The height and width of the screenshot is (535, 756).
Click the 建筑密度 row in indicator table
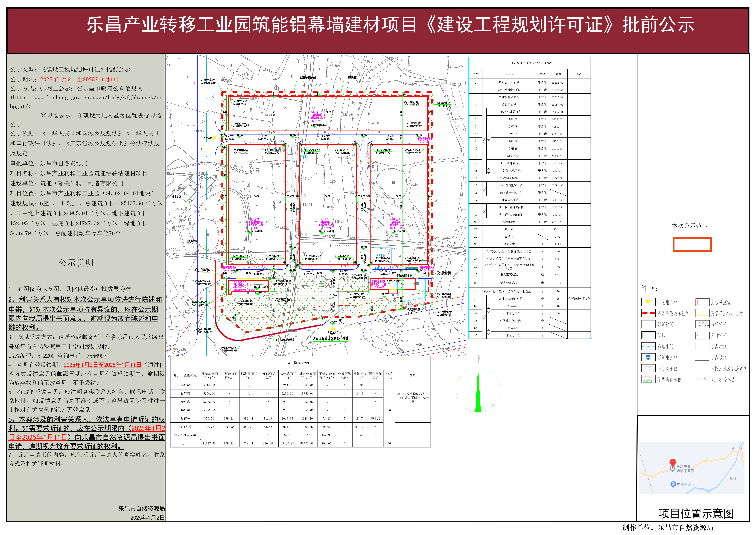(530, 244)
